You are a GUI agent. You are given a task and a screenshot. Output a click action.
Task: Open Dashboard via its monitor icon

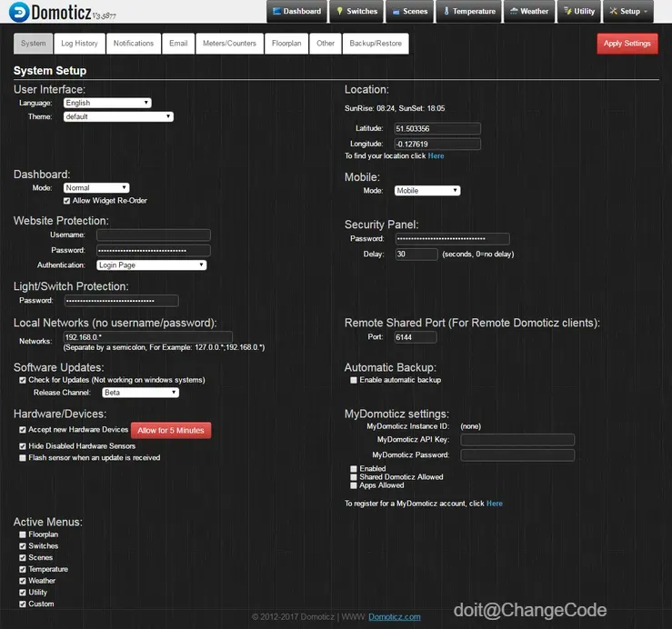click(276, 11)
